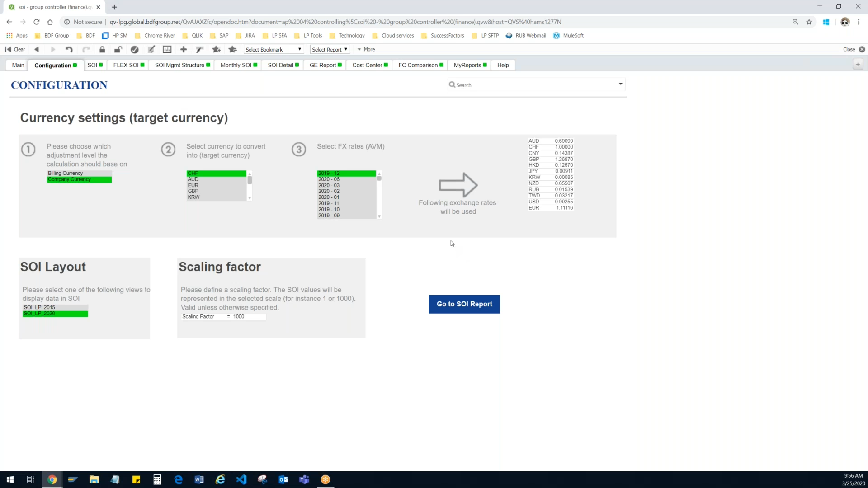Open Microsoft Teams from the taskbar

pos(304,479)
